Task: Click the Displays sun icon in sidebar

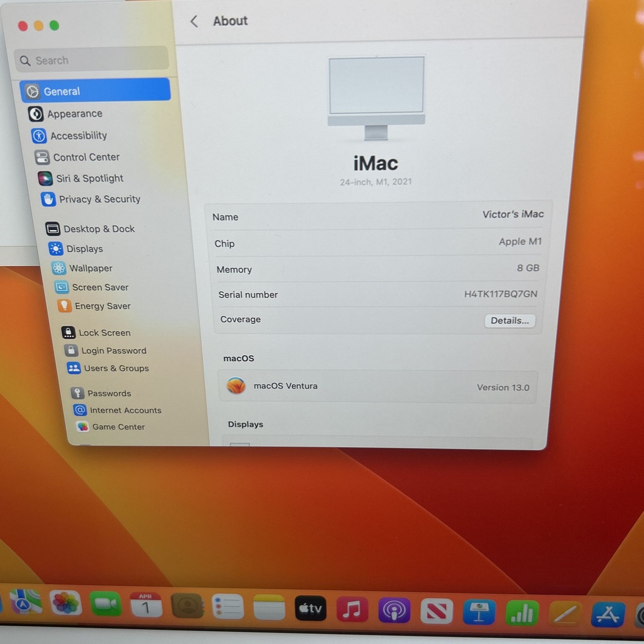Action: (x=55, y=249)
